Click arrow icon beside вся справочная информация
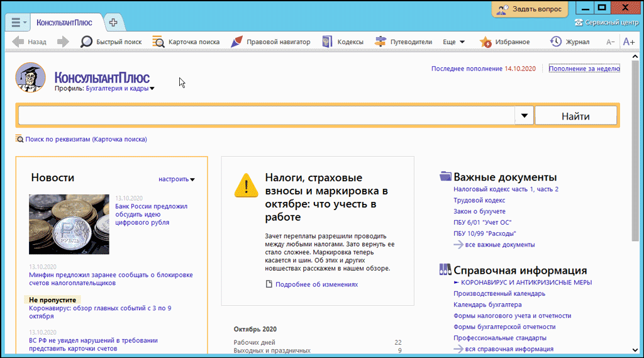644x358 pixels. [458, 349]
